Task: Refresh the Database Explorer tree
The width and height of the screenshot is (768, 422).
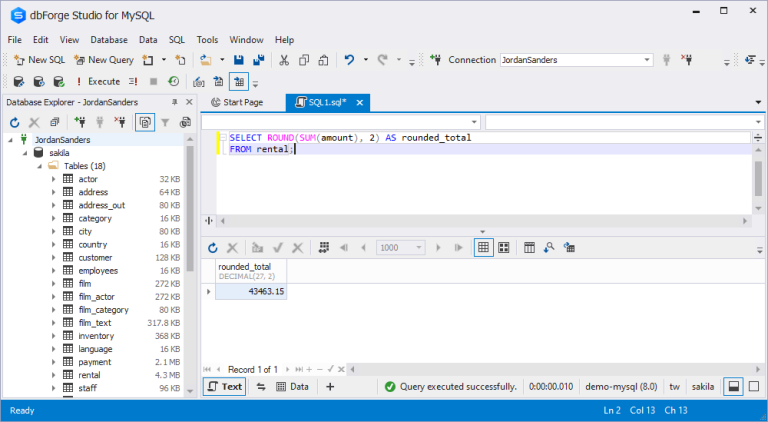Action: coord(15,122)
